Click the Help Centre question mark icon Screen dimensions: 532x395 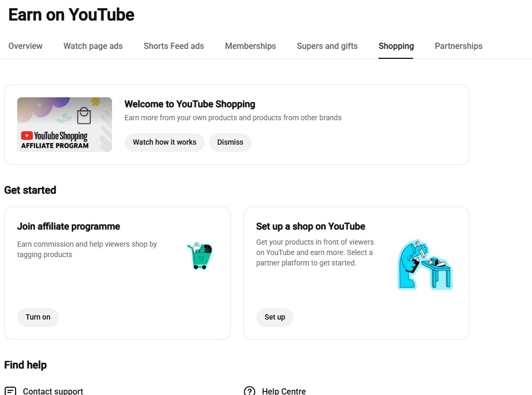pyautogui.click(x=250, y=391)
